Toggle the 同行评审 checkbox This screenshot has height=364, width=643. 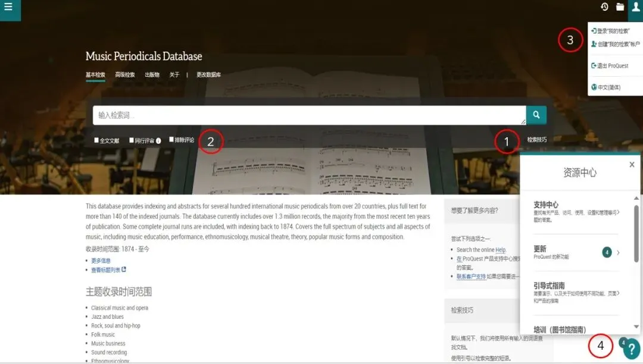coord(132,140)
